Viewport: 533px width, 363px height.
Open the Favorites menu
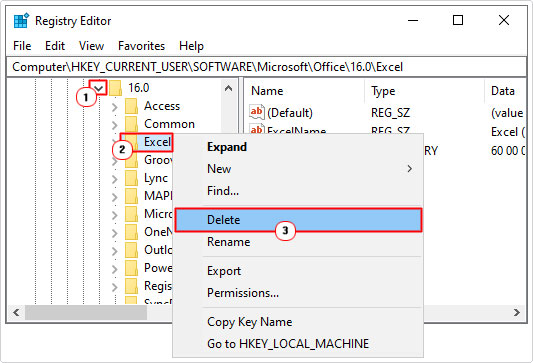[141, 46]
